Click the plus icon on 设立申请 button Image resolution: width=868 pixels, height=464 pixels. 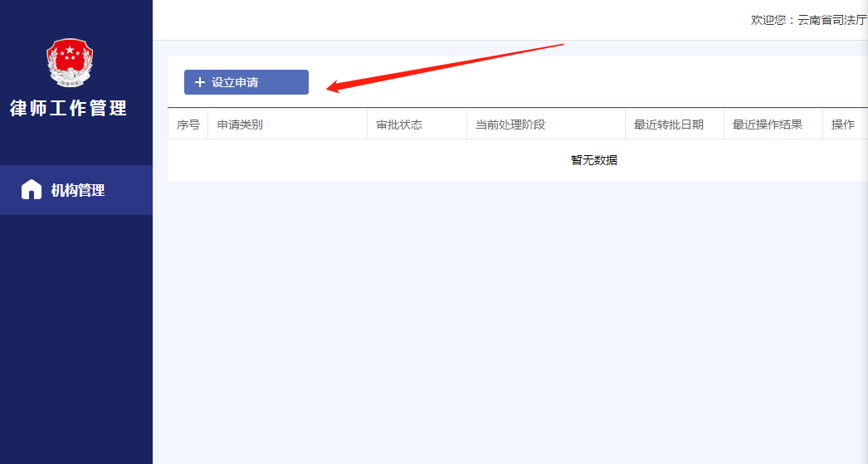[x=199, y=82]
